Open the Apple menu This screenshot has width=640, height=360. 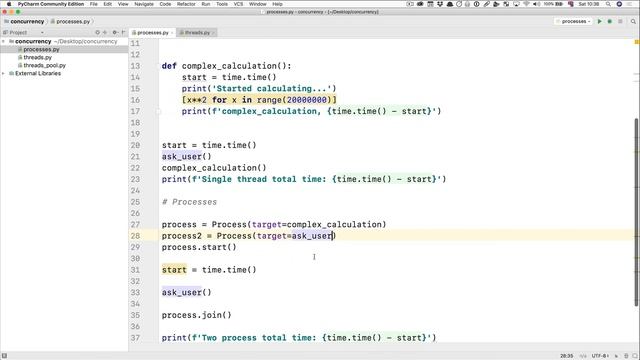(x=9, y=4)
